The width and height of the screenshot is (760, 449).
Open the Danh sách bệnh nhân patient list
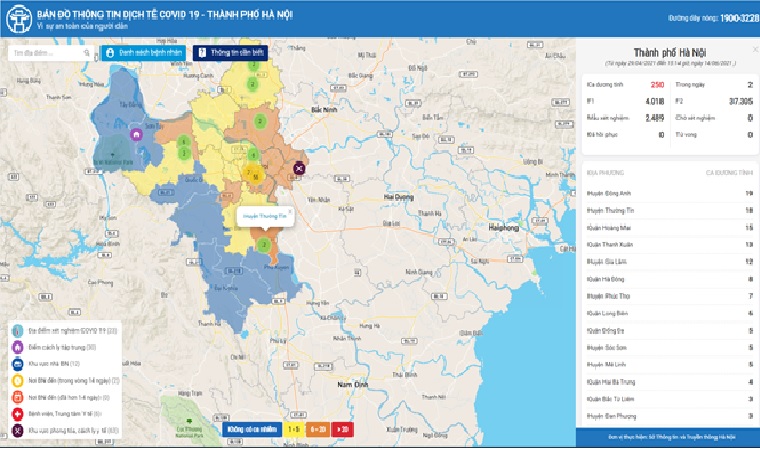(x=143, y=53)
